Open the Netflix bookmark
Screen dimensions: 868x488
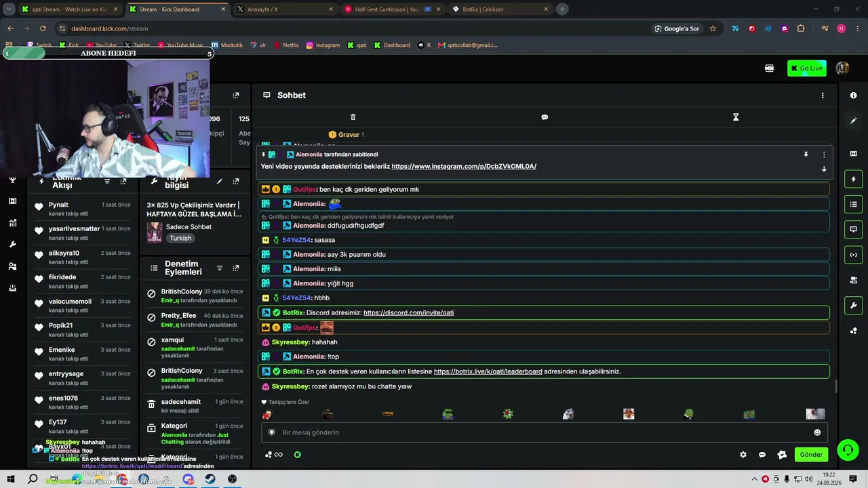pos(286,45)
